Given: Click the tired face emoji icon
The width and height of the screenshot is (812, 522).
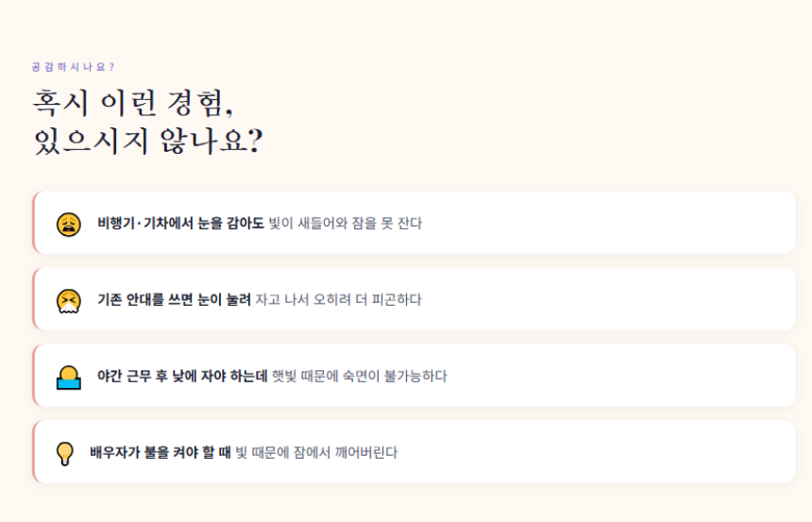Looking at the screenshot, I should click(68, 224).
